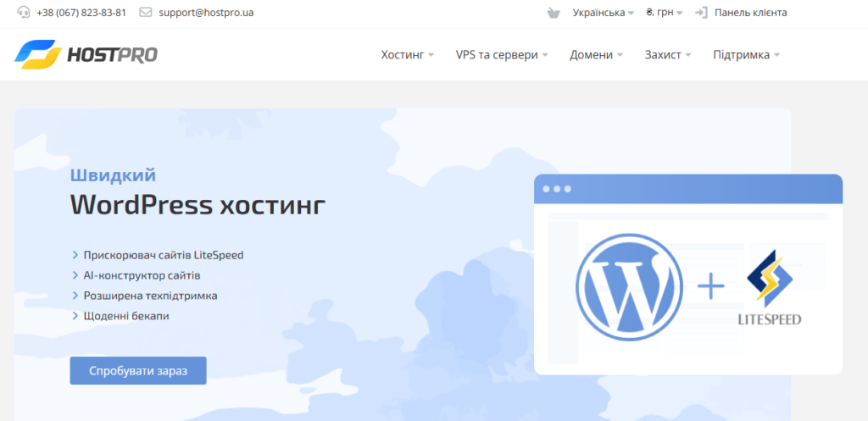Screen dimensions: 868x421
Task: Open the Захист menu
Action: (667, 55)
